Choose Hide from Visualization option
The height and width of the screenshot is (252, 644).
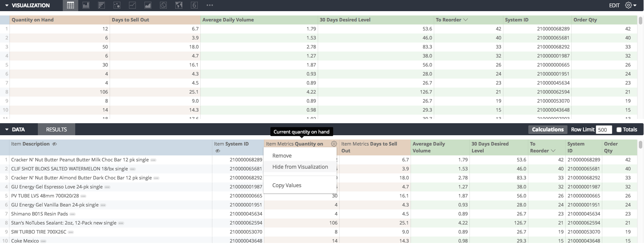click(x=300, y=167)
